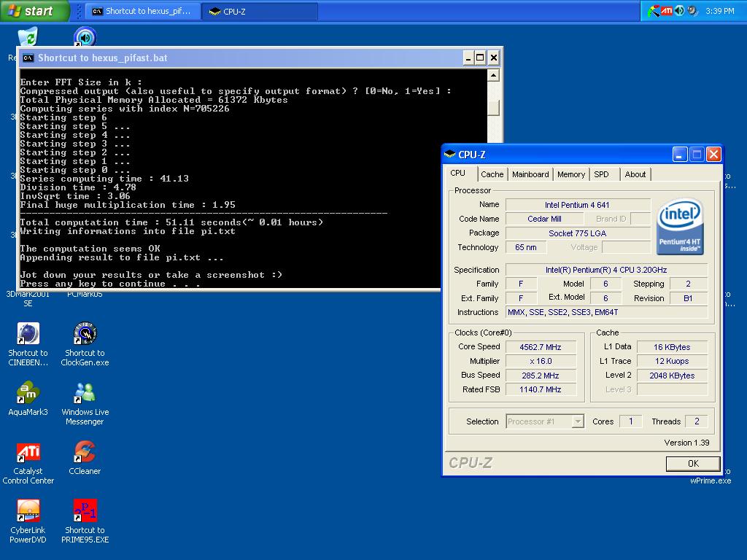Click the Core Speed value 4562.7 MHz
This screenshot has width=747, height=560.
pyautogui.click(x=541, y=347)
